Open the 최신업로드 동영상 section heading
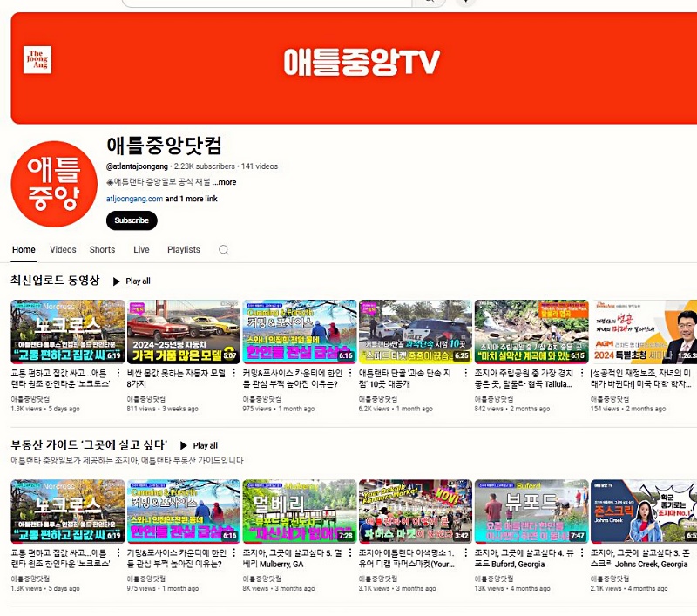The width and height of the screenshot is (697, 616). point(55,281)
